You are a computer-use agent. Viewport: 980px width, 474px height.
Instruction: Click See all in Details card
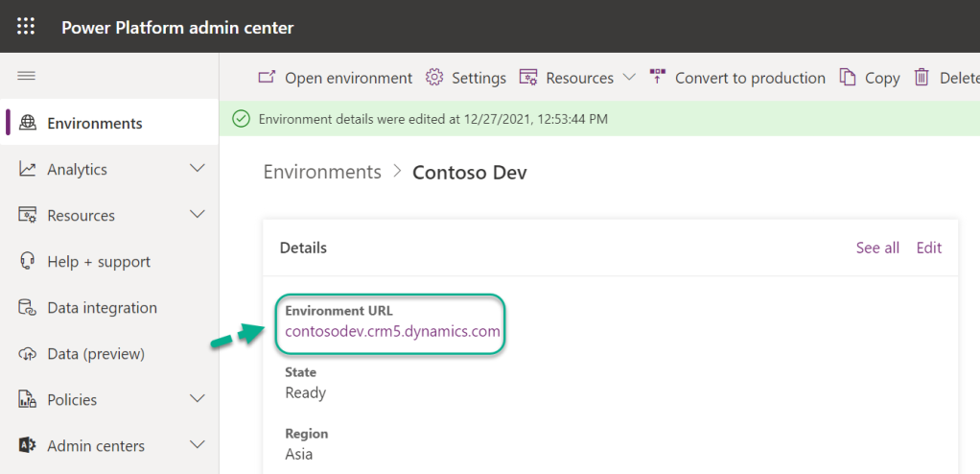(x=877, y=248)
